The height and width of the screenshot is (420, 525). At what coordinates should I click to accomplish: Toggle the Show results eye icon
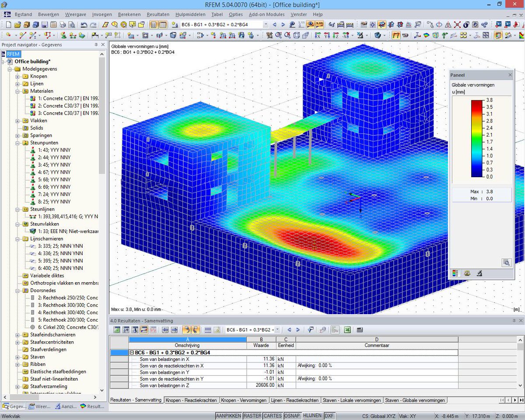(x=311, y=25)
